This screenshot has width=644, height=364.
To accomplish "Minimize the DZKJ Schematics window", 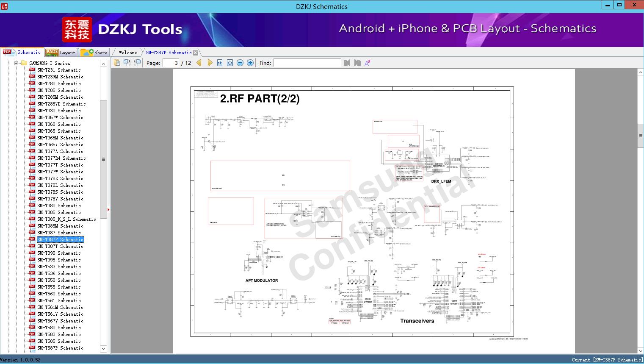I will 608,5.
